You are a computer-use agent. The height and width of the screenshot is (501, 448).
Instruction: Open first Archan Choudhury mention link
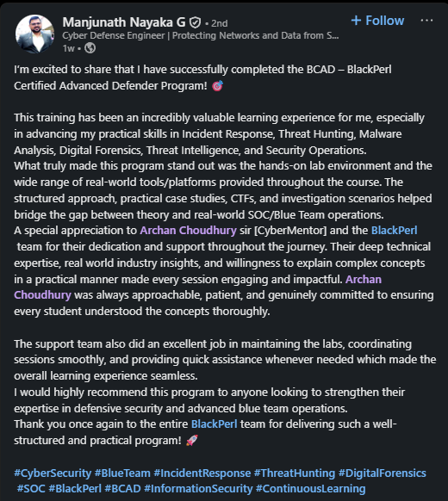coord(188,231)
